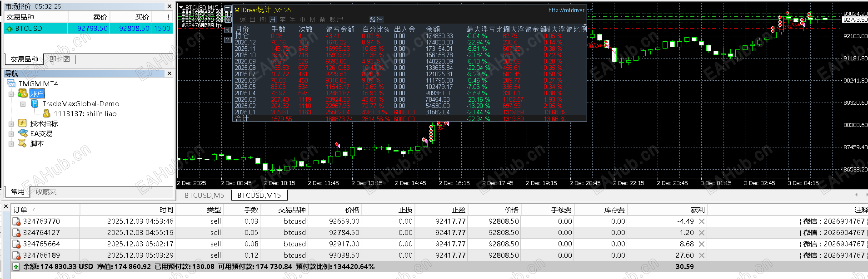Select the 2025.11 row in MTDriver table
The width and height of the screenshot is (868, 279).
tap(410, 49)
